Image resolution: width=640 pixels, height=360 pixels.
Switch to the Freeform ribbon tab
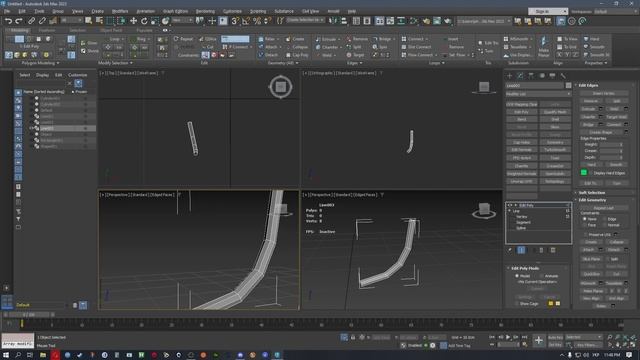tap(47, 30)
